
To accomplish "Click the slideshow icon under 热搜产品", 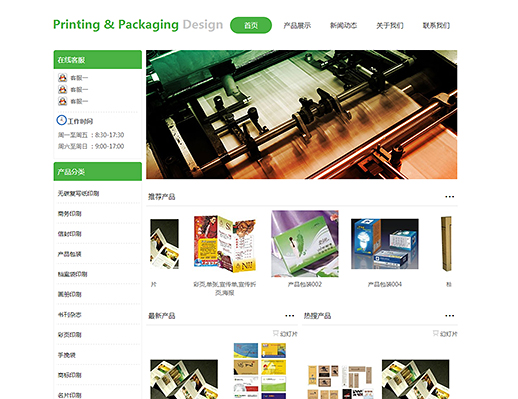I will coord(435,333).
